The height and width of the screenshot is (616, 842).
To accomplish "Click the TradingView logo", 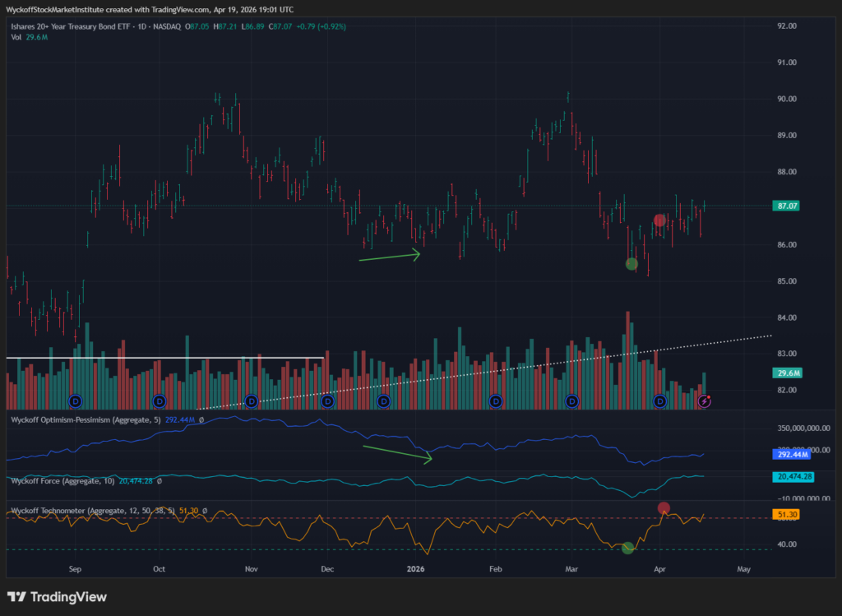I will point(57,596).
